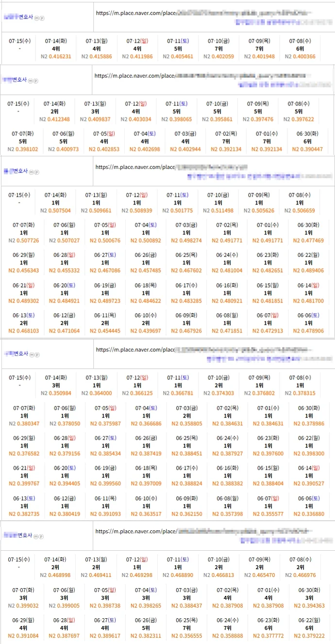Select the N2 0.382735 score cell
335x644 pixels.
pos(24,513)
